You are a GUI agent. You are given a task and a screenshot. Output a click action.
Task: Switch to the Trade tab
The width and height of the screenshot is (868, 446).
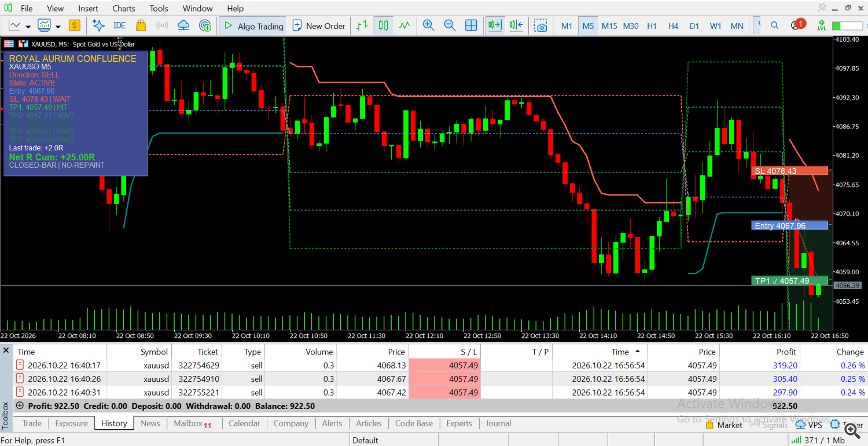[32, 423]
